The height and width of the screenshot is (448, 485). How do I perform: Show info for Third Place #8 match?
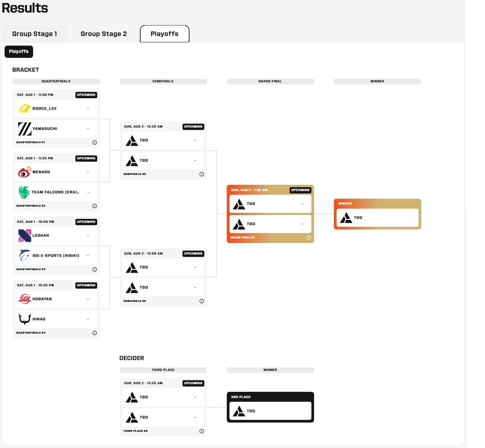pos(202,431)
